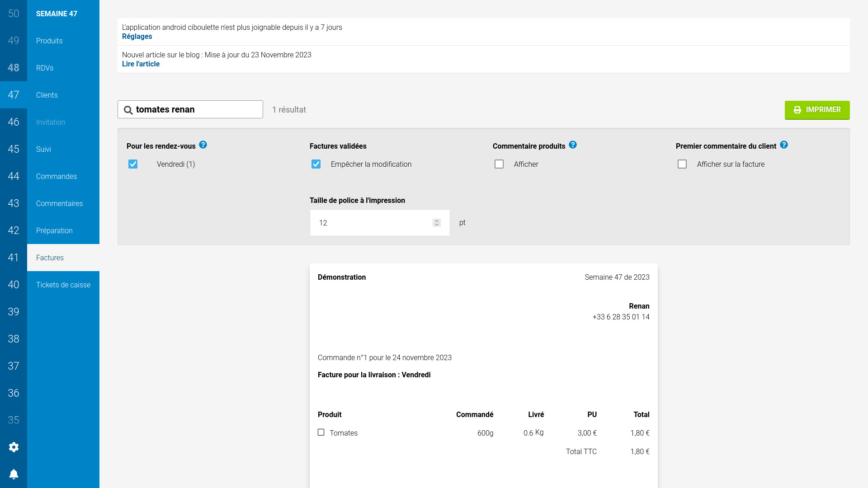Click the search magnifier icon

128,110
